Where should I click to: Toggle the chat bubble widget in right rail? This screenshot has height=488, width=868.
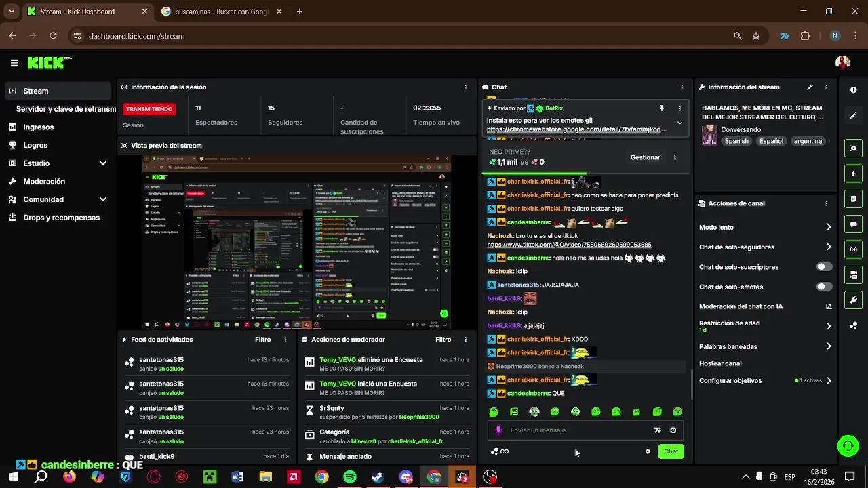tap(853, 224)
